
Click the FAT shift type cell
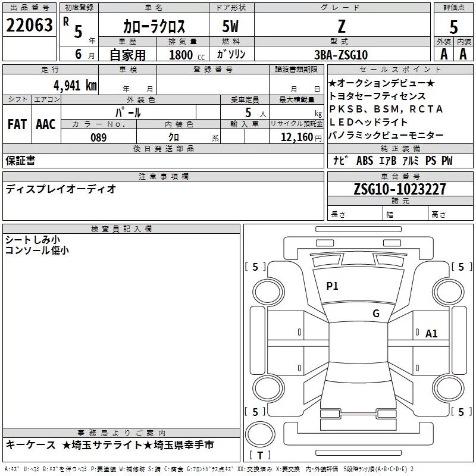click(17, 124)
